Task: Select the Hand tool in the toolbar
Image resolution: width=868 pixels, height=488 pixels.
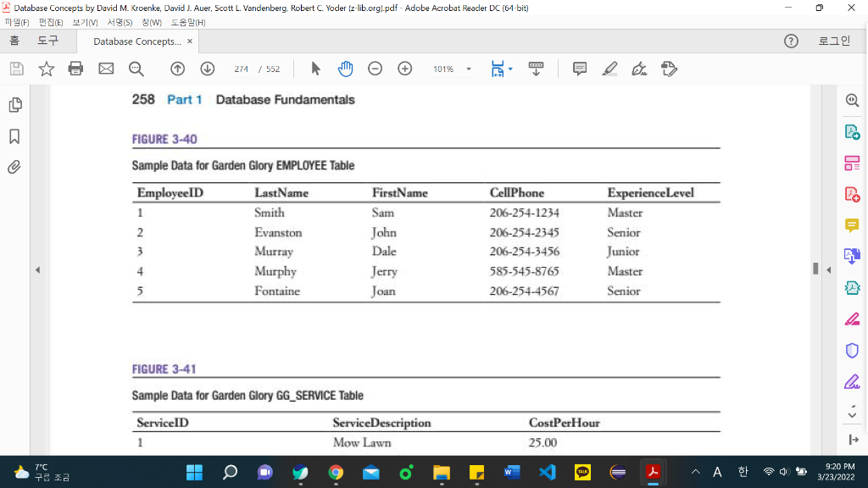Action: click(345, 69)
